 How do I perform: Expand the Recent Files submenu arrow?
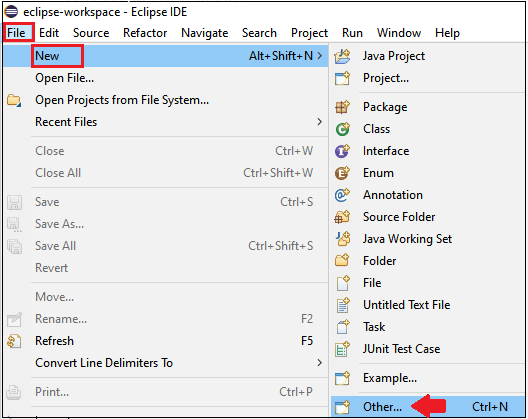click(x=319, y=122)
